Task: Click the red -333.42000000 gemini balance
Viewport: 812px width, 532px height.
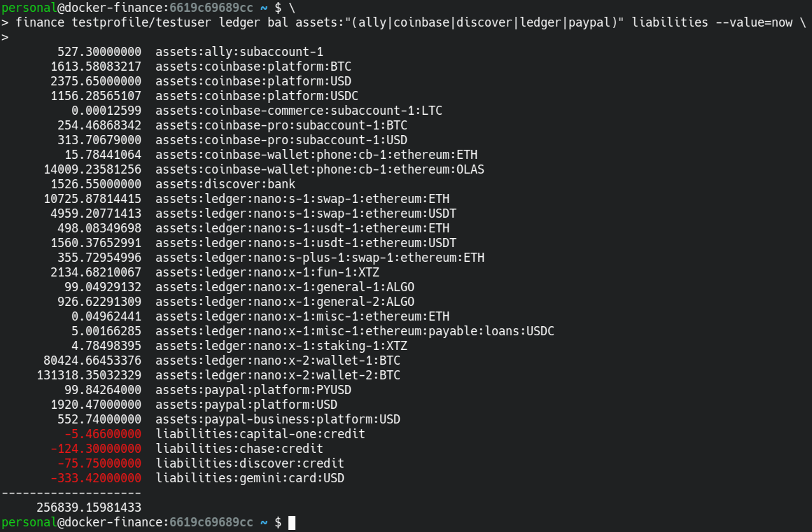Action: (x=96, y=478)
